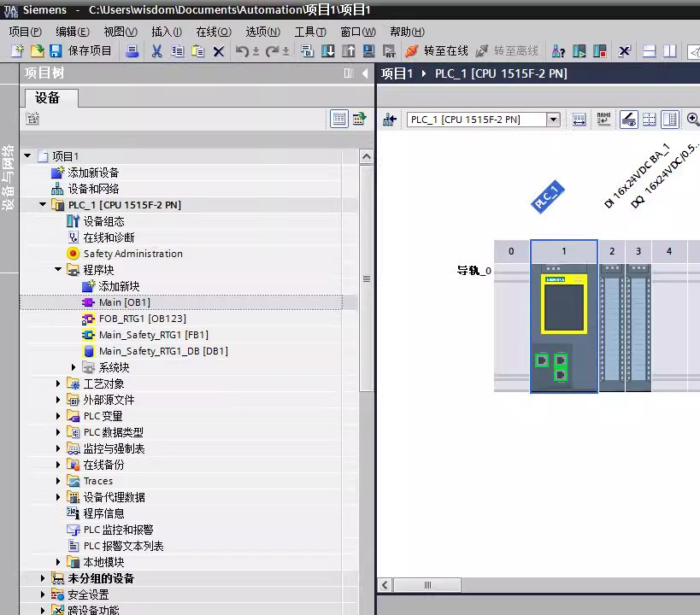Click the delete X icon in toolbar
Screen dimensions: 700x615
coord(218,51)
